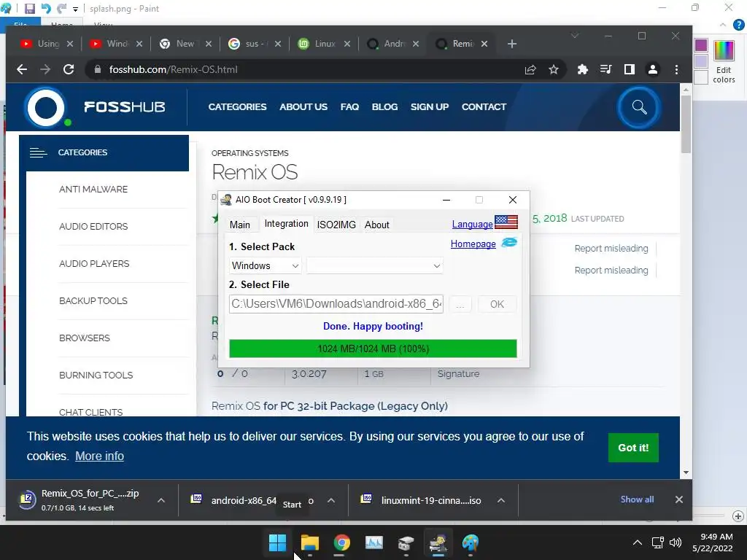Open the Windows pack type dropdown
Viewport: 747px width, 560px height.
266,265
